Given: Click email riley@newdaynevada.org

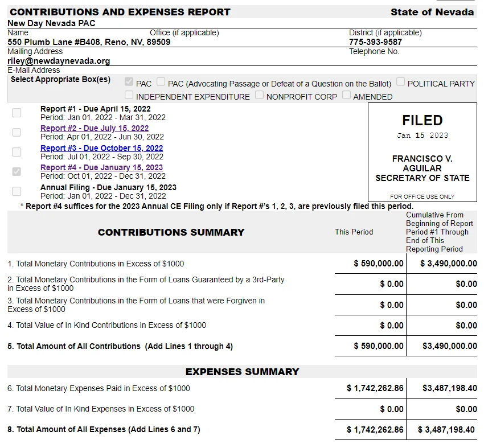Looking at the screenshot, I should coord(59,61).
